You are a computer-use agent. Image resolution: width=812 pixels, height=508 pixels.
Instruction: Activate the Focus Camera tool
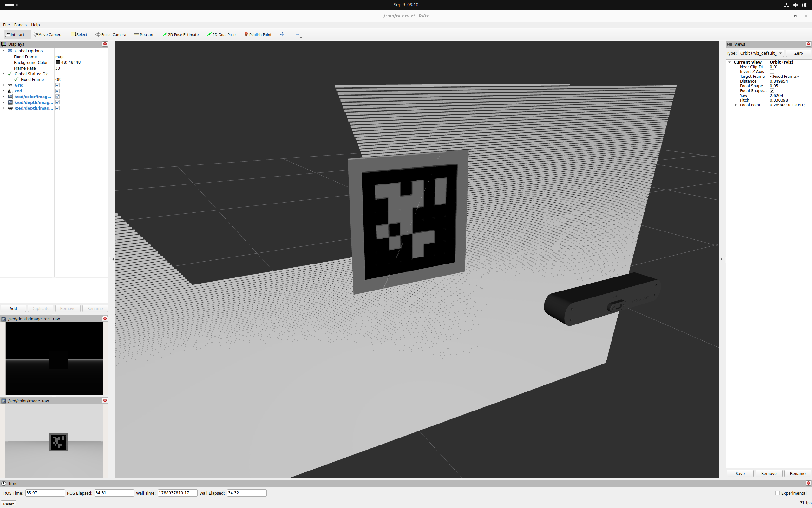coord(111,34)
